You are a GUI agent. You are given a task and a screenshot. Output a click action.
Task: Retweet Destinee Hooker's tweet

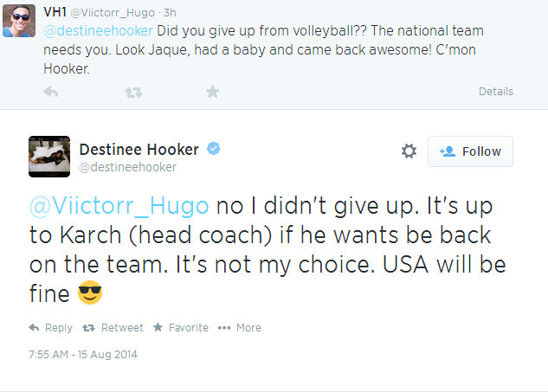coord(113,328)
